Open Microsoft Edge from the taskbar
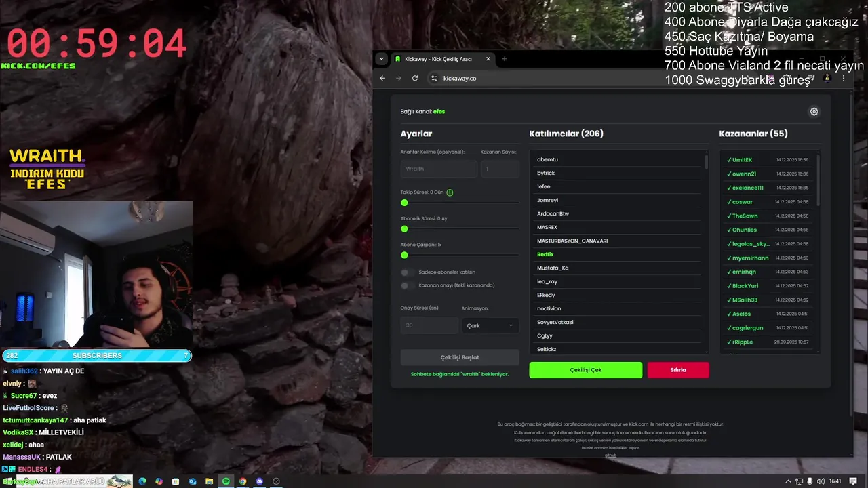 coord(142,481)
